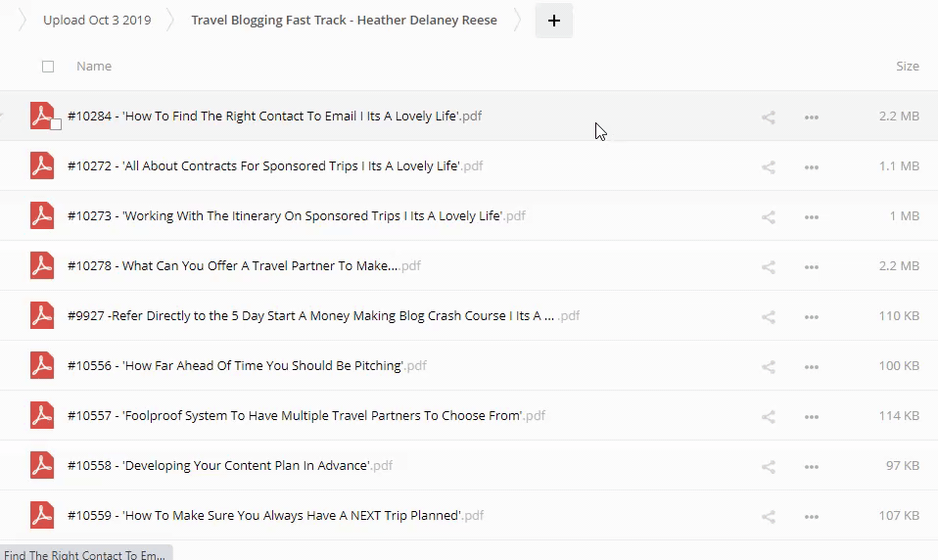938x560 pixels.
Task: Tick the checkbox on file #10284 row
Action: tap(56, 124)
